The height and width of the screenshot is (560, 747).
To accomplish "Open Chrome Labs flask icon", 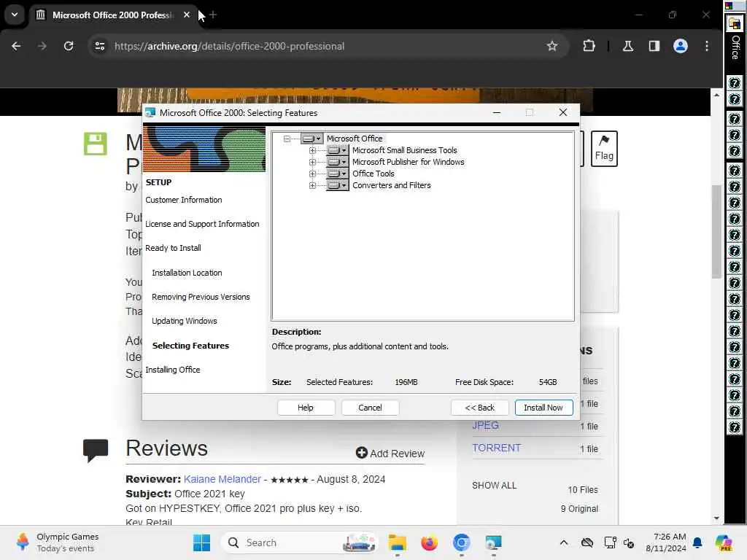I will [x=628, y=46].
